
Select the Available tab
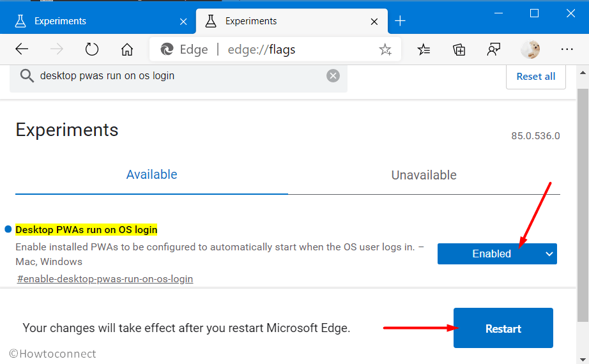pyautogui.click(x=151, y=175)
